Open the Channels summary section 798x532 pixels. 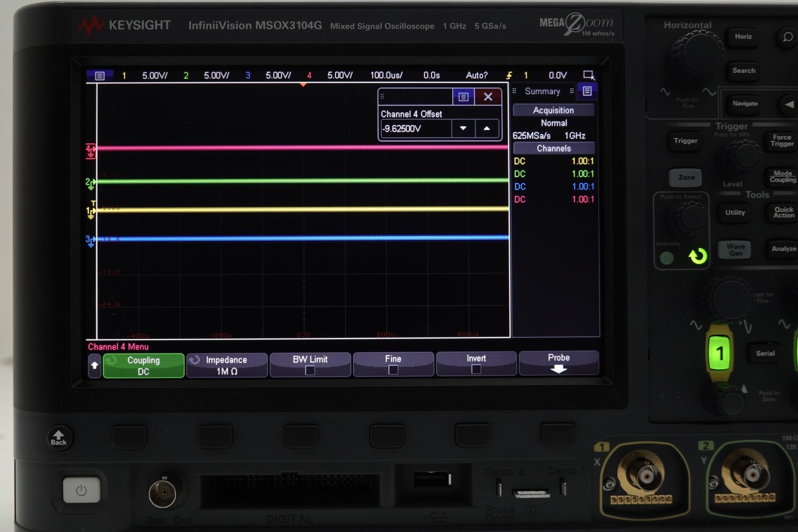click(554, 149)
